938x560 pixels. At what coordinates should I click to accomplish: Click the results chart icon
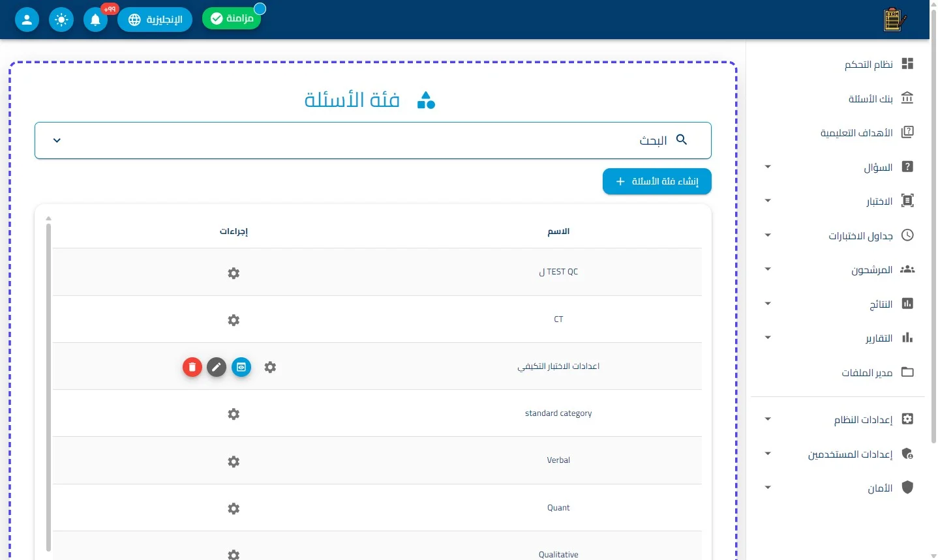point(907,303)
